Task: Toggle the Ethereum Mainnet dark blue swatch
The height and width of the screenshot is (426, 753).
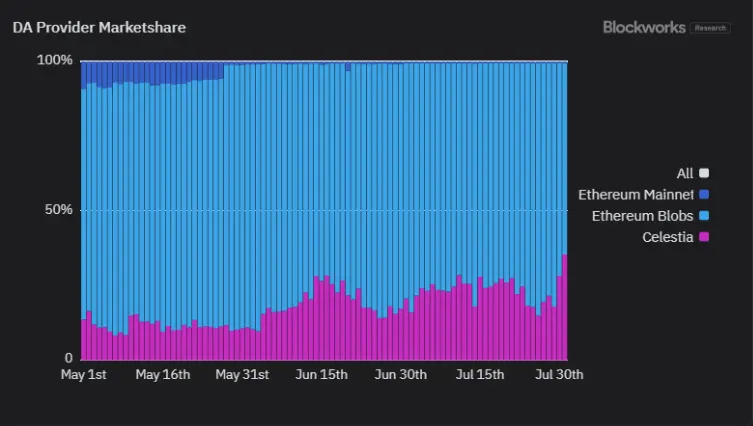Action: pyautogui.click(x=703, y=195)
